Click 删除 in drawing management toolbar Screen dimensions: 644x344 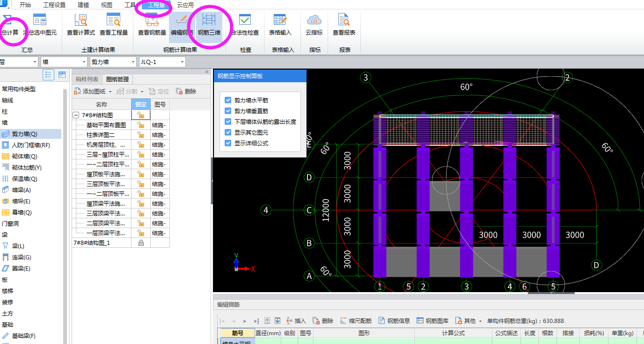coord(186,92)
